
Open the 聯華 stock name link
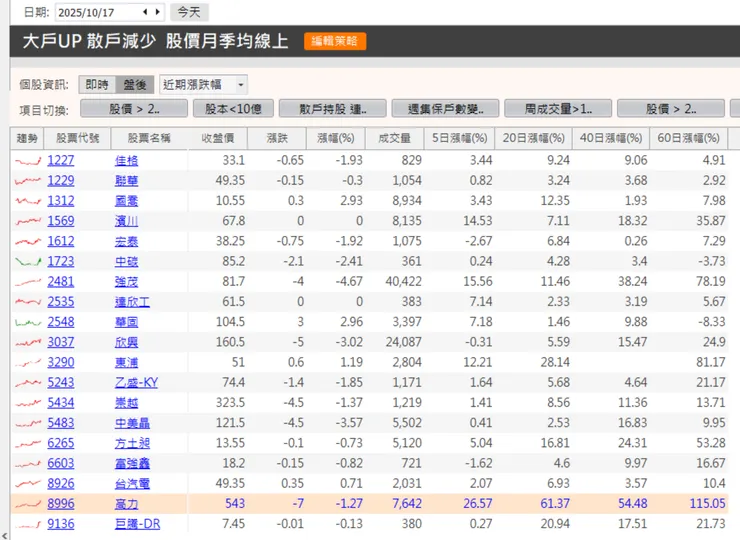126,181
